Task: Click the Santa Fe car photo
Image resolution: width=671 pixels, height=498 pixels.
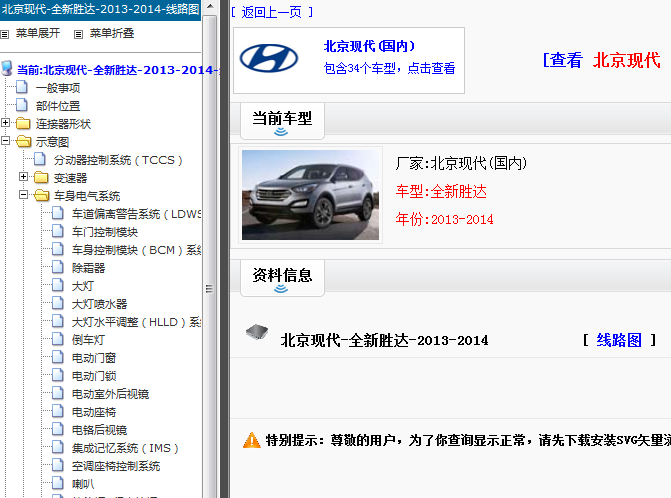Action: 310,195
